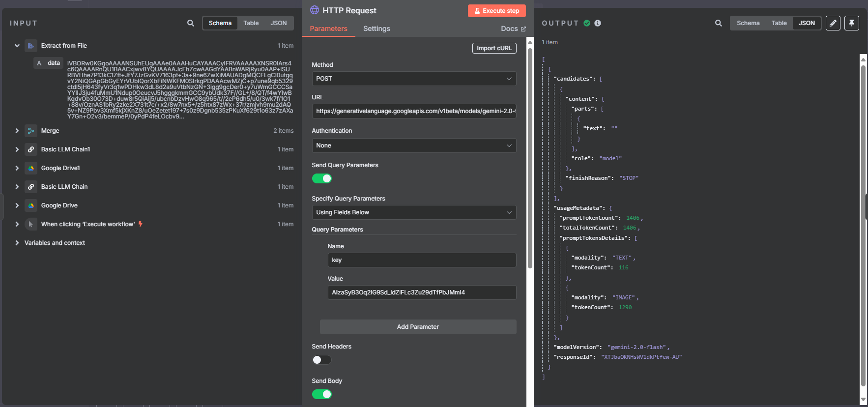Toggle Send Headers switch
Screen dimensions: 868x407
322,360
